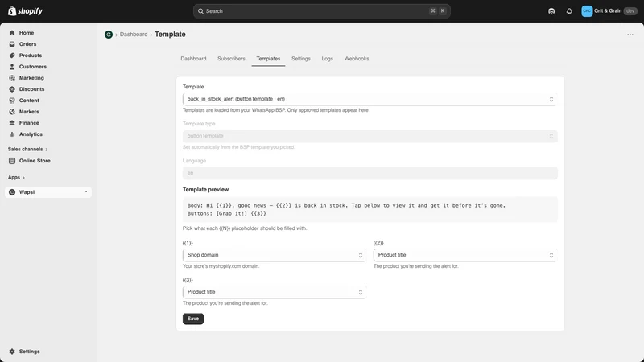The width and height of the screenshot is (644, 362).
Task: Expand the Sales channels section
Action: (27, 150)
